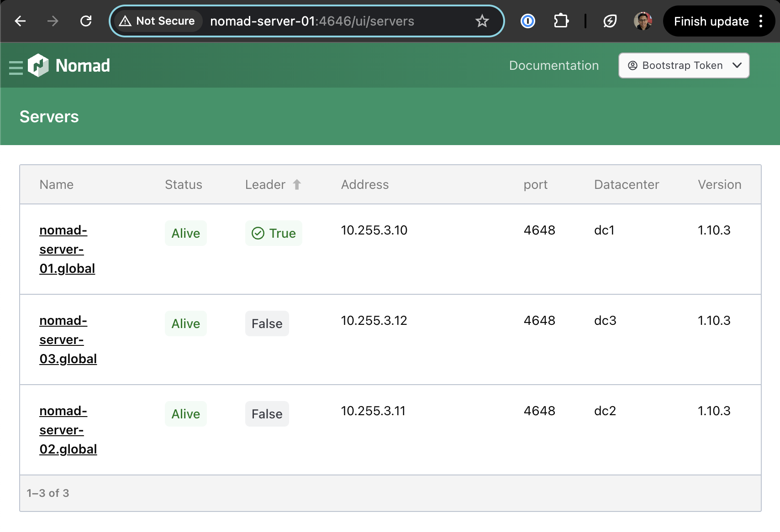780x532 pixels.
Task: Click inside the browser address bar
Action: 320,21
